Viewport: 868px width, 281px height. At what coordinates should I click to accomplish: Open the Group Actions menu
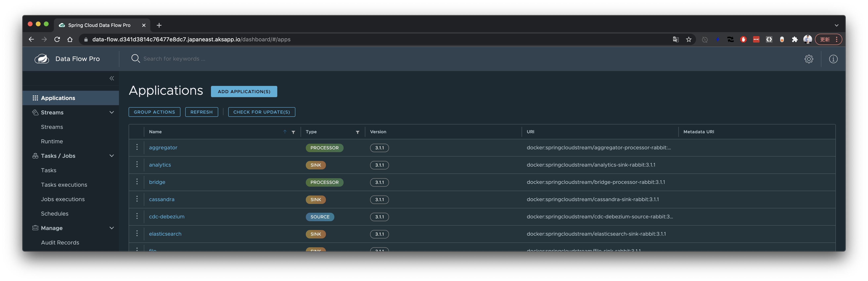(154, 112)
